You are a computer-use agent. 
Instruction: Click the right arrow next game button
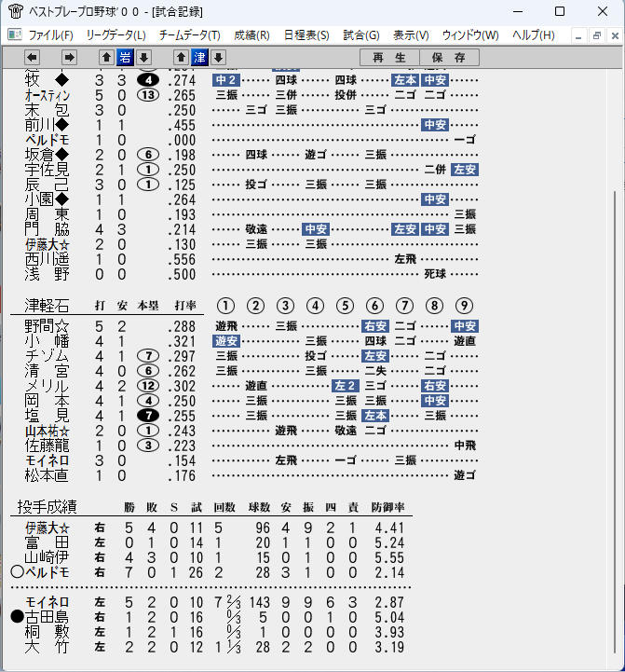click(69, 58)
